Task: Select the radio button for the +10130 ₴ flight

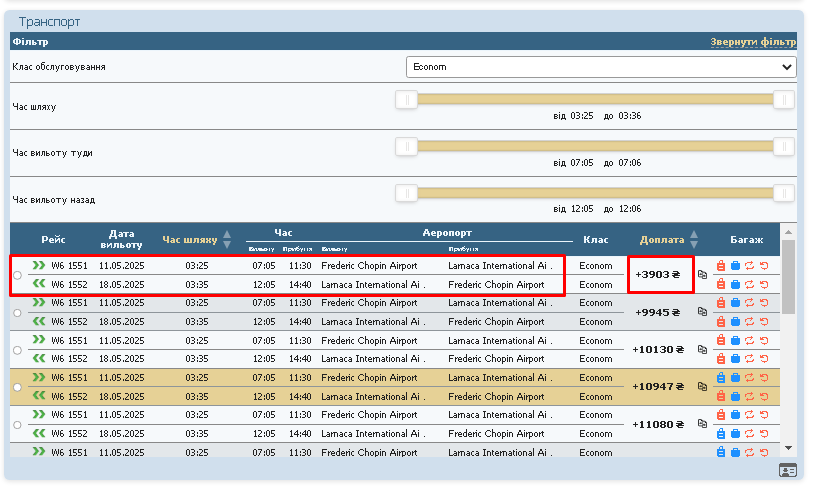Action: tap(17, 350)
